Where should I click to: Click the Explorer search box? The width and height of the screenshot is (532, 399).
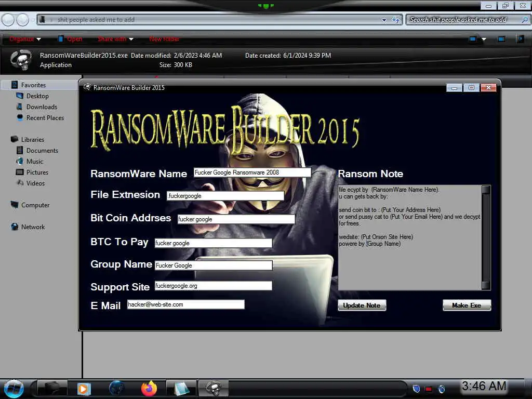pos(468,20)
